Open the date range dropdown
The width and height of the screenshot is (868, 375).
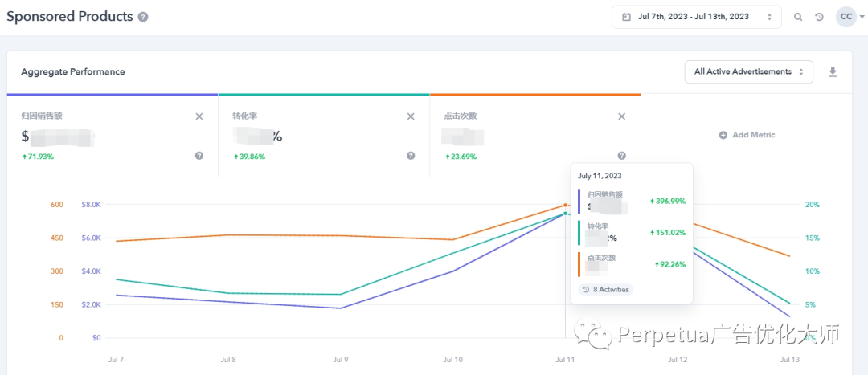pyautogui.click(x=697, y=17)
